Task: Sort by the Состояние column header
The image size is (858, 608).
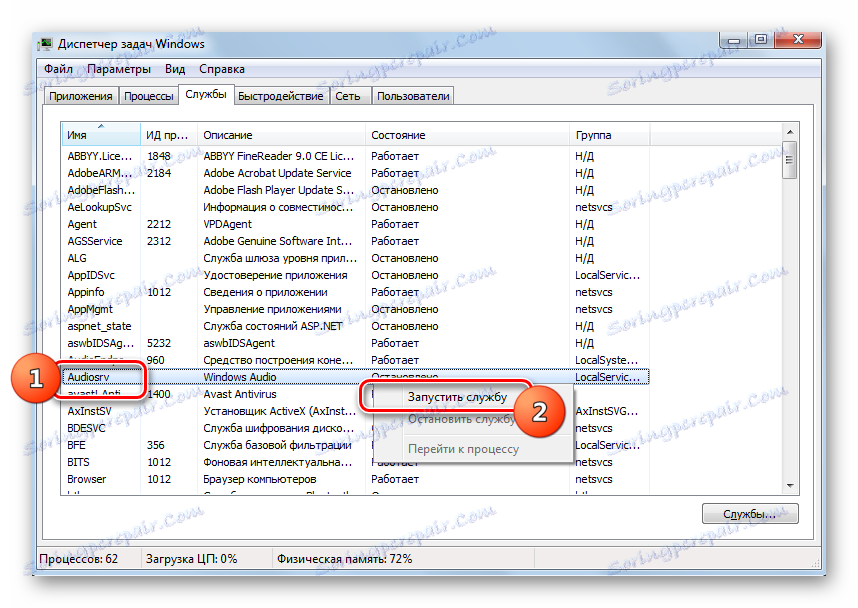Action: click(x=467, y=135)
